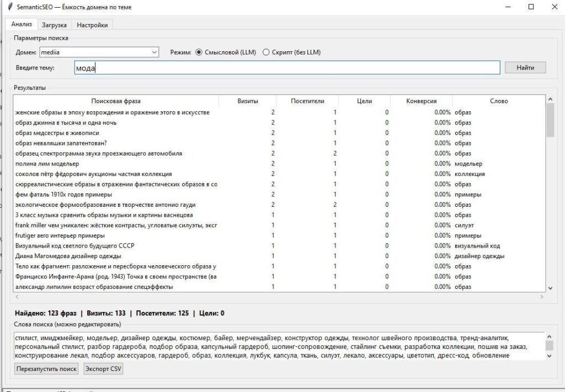Click the Найти button
Image resolution: width=565 pixels, height=392 pixels.
tap(525, 67)
